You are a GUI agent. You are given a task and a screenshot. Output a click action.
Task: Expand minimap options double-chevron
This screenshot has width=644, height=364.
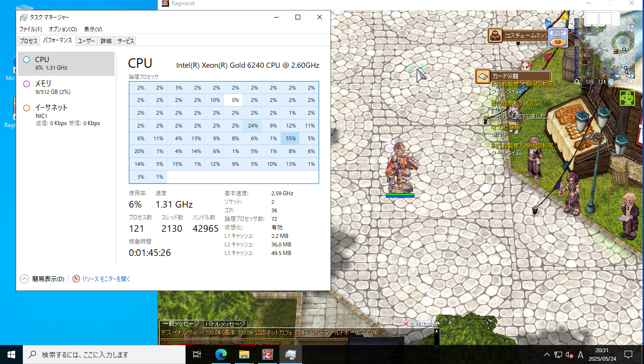point(625,82)
